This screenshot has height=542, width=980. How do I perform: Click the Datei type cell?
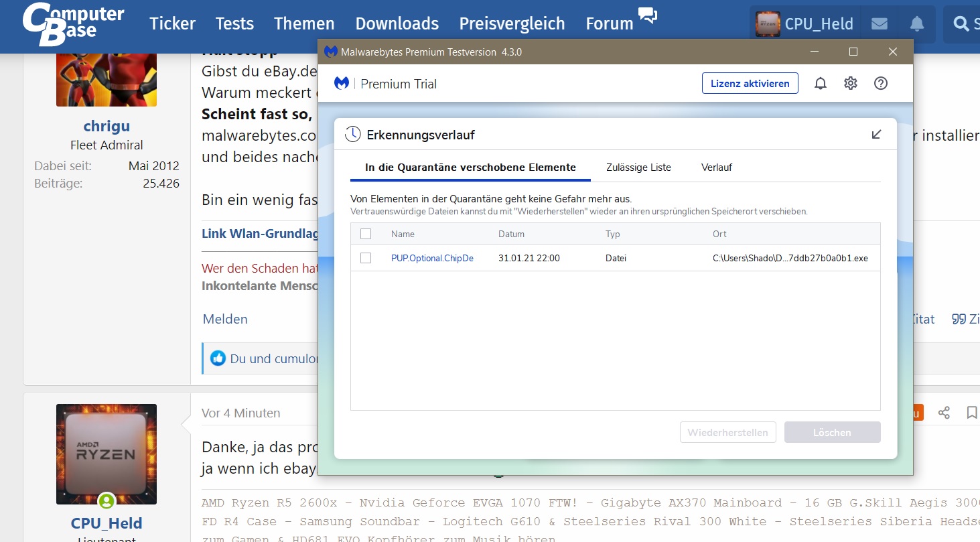(x=616, y=258)
